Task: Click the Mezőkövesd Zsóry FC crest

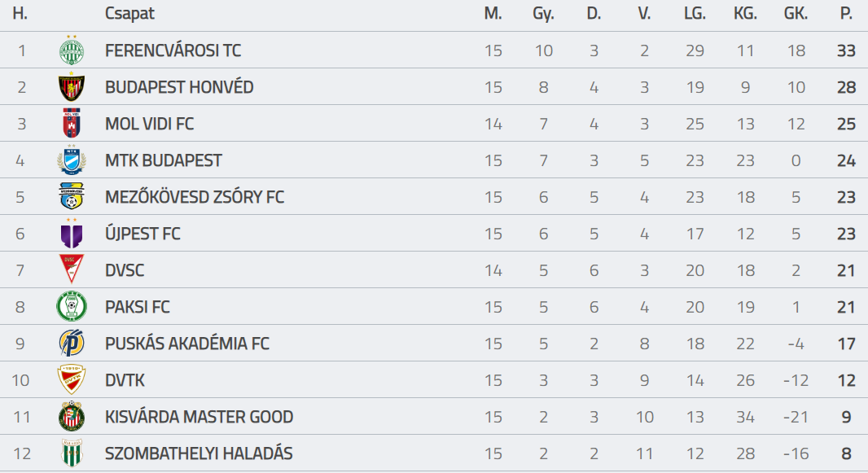Action: click(72, 197)
